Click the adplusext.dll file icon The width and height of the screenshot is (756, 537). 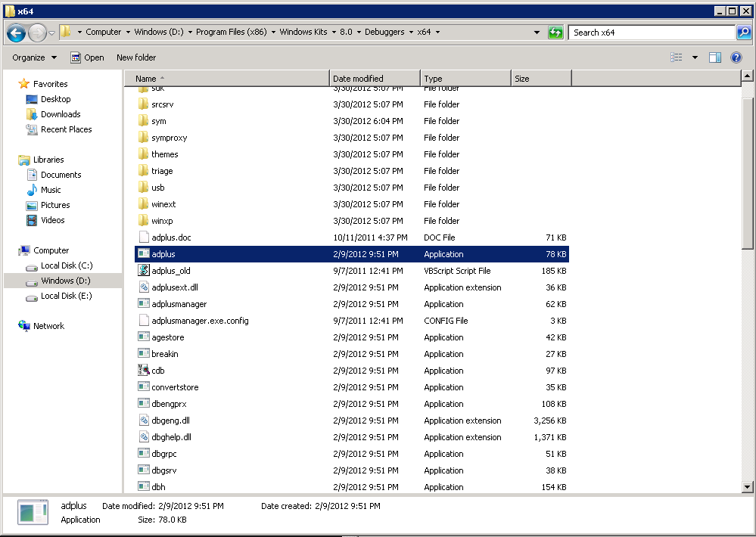(144, 287)
